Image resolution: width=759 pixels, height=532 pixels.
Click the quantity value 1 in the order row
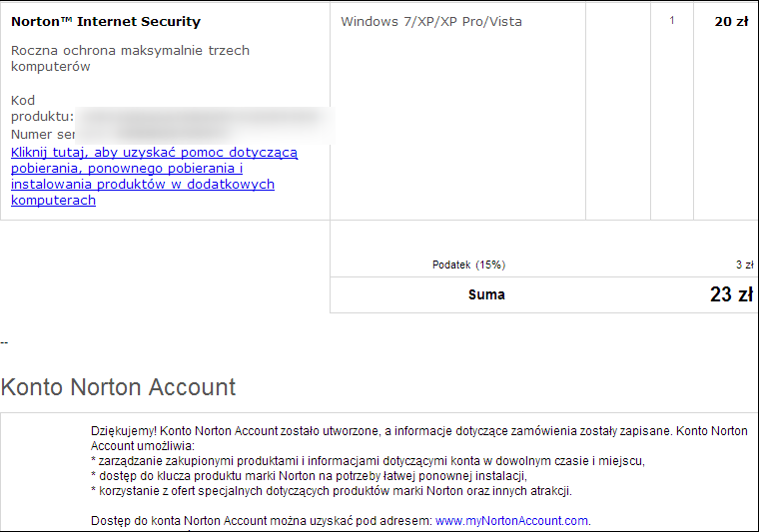pos(672,20)
